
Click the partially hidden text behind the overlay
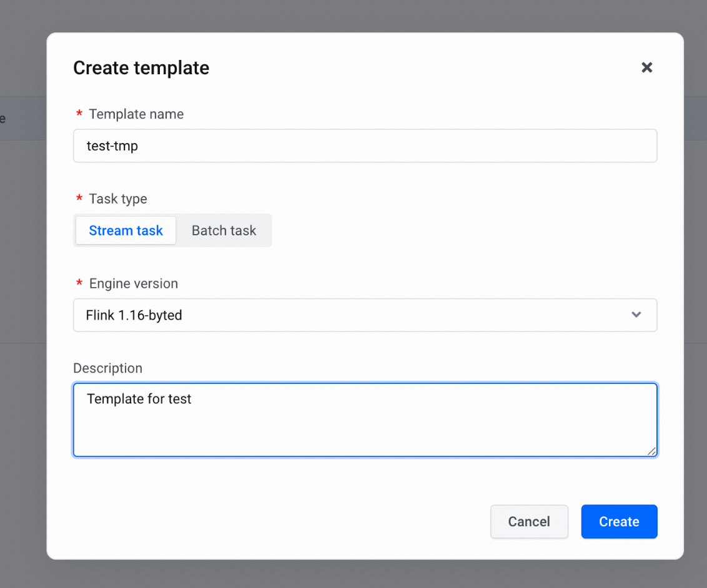(2, 119)
